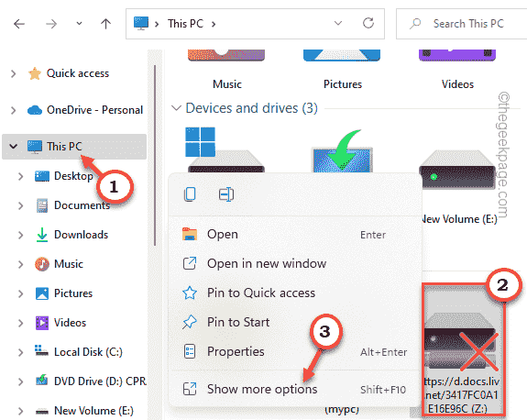The image size is (527, 420).
Task: Collapse the This PC tree node
Action: 14,147
